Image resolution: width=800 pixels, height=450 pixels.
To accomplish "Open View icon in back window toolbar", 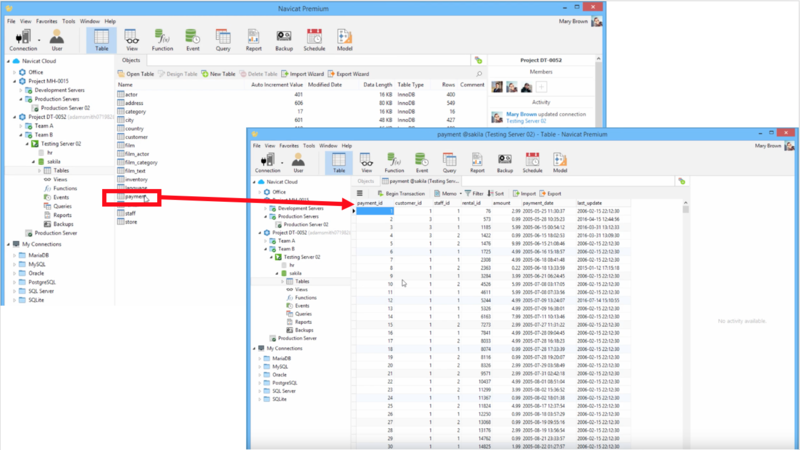I will (x=132, y=40).
